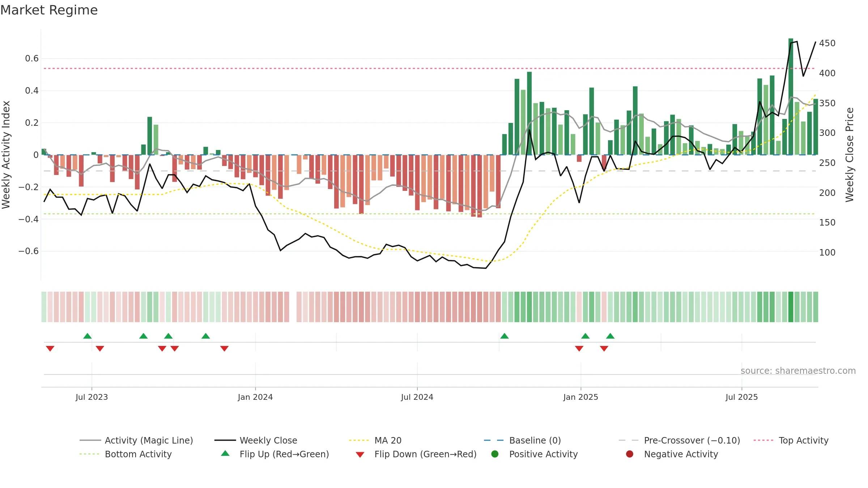Viewport: 868px width, 488px height.
Task: Select the last flip-down marker in early 2025
Action: point(604,348)
